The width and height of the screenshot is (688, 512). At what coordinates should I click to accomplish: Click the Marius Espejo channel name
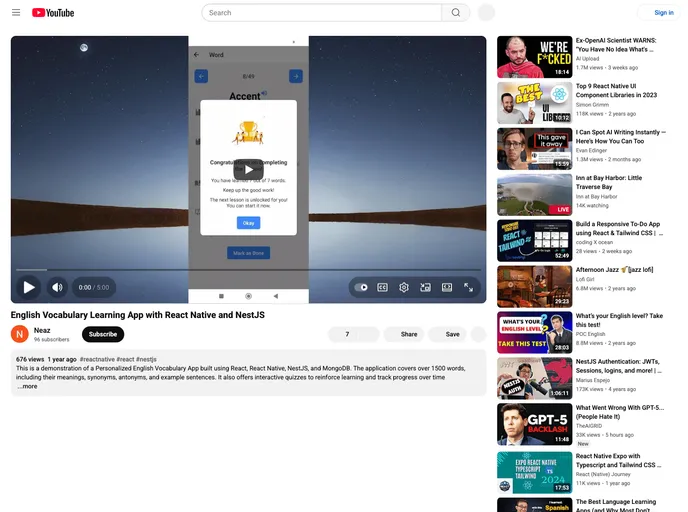[x=592, y=380]
